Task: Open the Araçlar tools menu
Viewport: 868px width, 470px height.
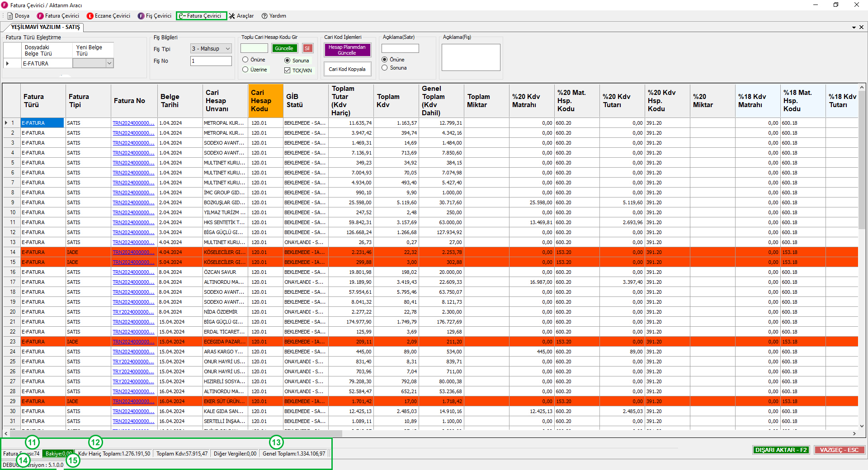Action: coord(241,16)
